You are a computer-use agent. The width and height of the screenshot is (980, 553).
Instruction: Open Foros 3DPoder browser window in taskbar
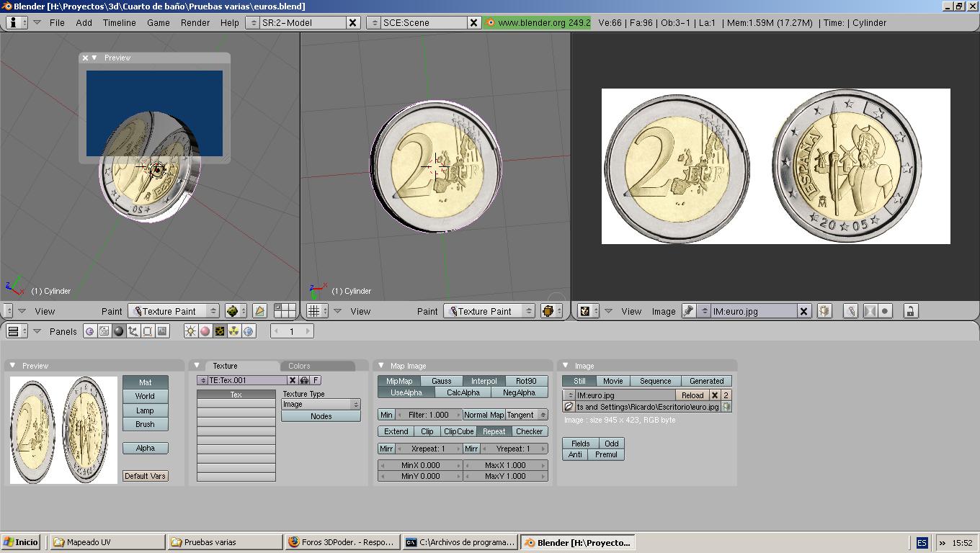pyautogui.click(x=342, y=542)
